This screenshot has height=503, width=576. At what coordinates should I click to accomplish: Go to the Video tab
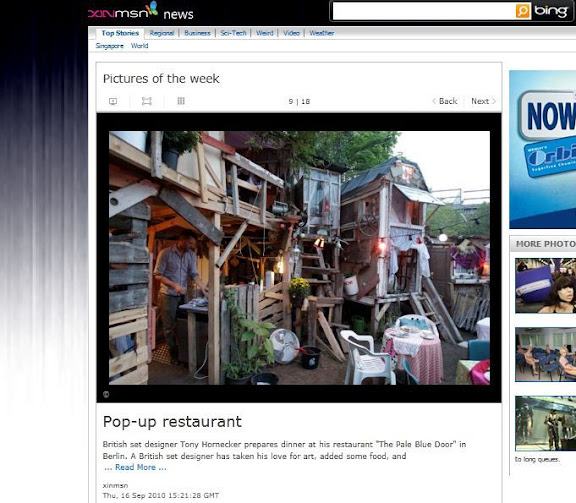point(291,33)
